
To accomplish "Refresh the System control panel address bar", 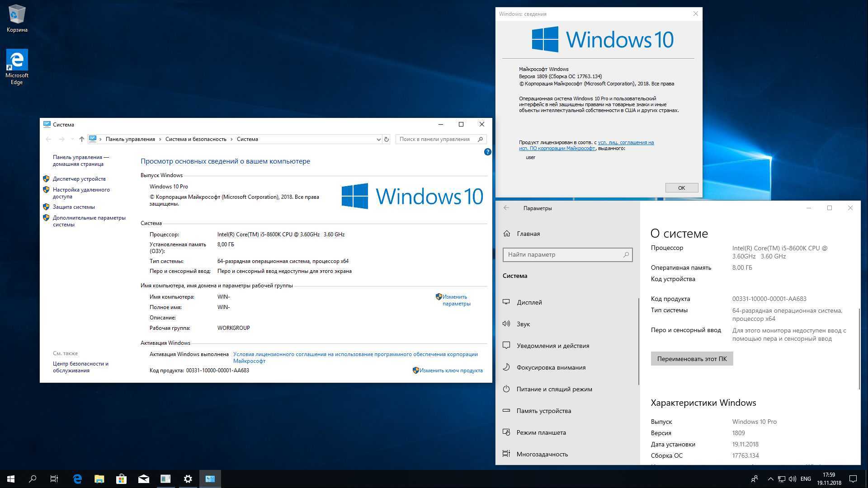I will click(387, 139).
